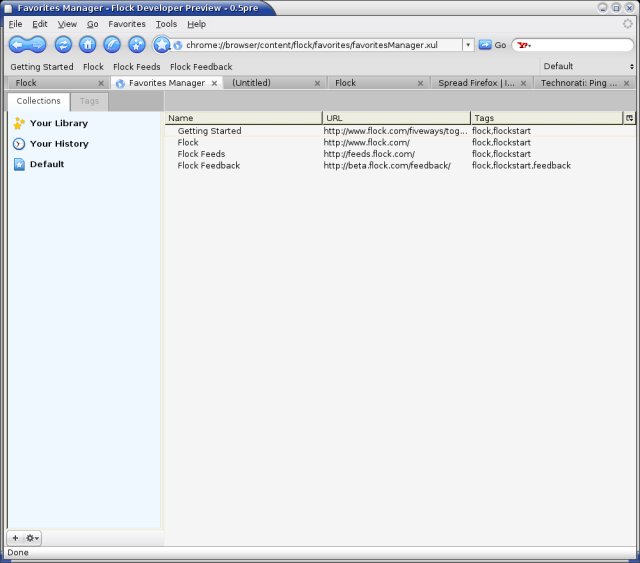
Task: Close the Technorati: Ping tab
Action: point(626,83)
